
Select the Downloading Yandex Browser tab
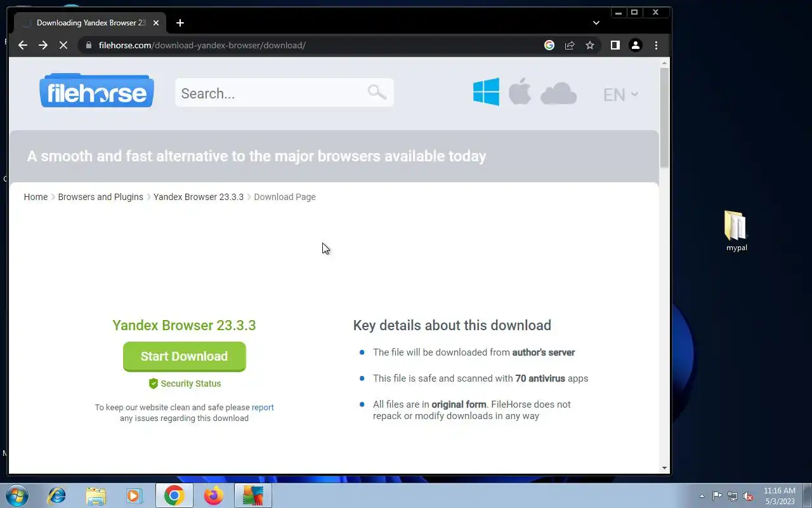(x=91, y=23)
